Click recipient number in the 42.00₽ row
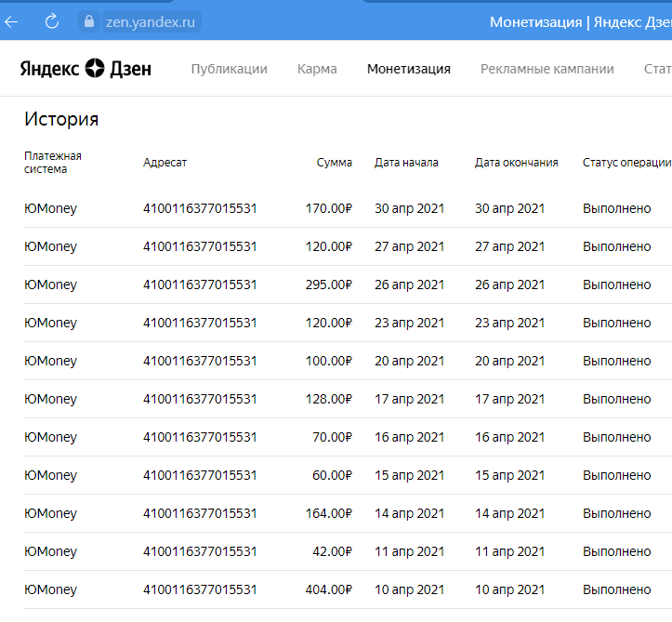The height and width of the screenshot is (622, 672). tap(200, 552)
